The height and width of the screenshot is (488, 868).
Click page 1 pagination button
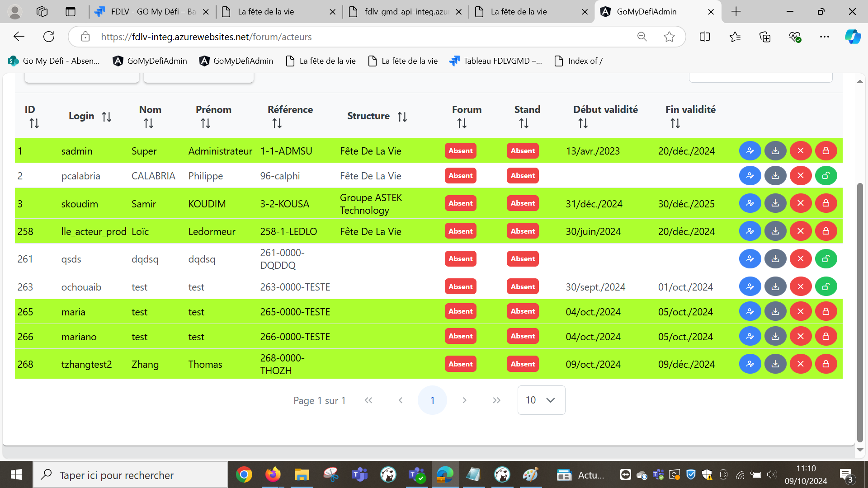pyautogui.click(x=432, y=400)
